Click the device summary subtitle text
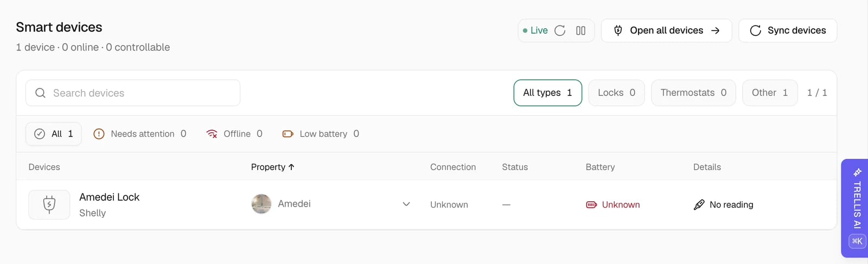Screen dimensions: 868x264 (x=93, y=47)
